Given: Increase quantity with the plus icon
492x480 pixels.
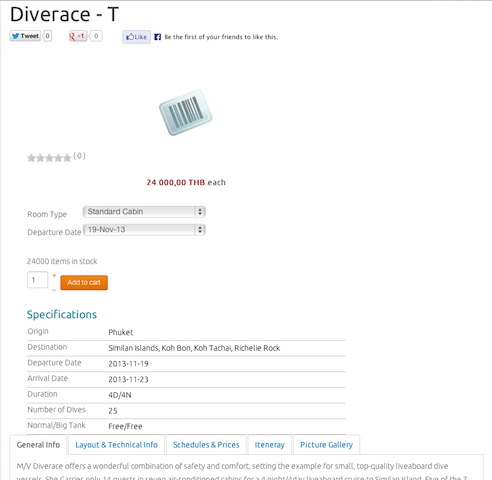Looking at the screenshot, I should [54, 275].
